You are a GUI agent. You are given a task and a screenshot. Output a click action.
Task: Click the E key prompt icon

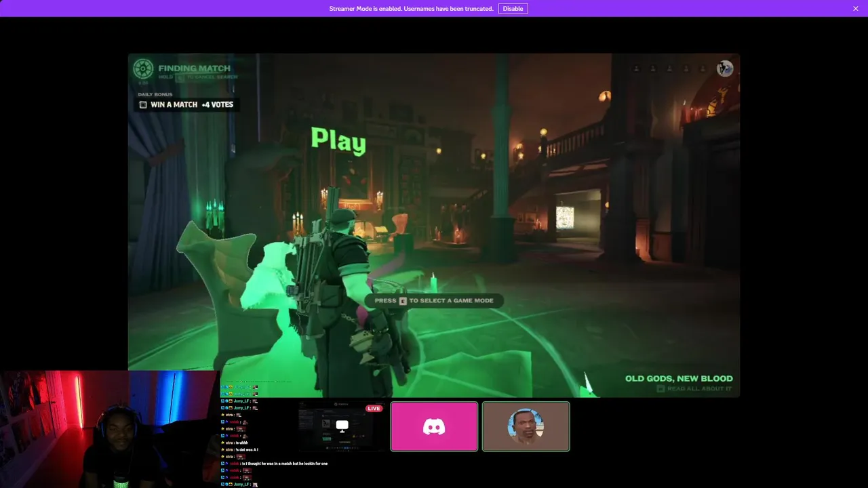(403, 301)
